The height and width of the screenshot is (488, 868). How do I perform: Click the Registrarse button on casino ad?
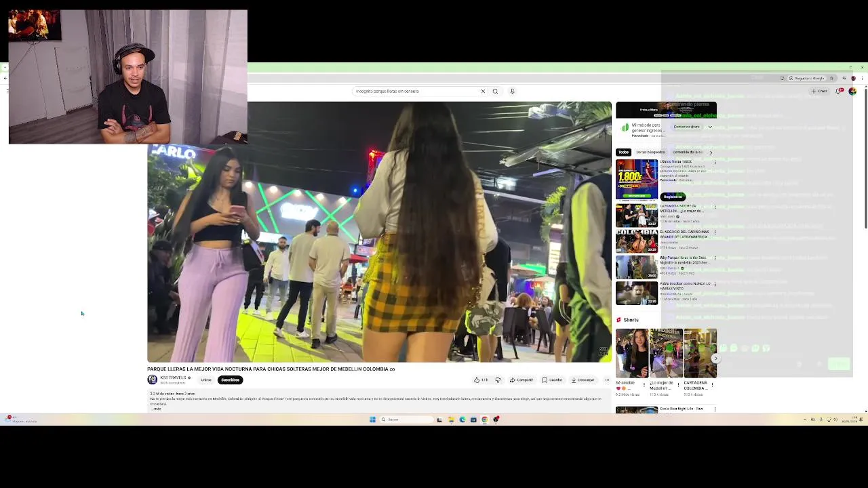pyautogui.click(x=673, y=197)
